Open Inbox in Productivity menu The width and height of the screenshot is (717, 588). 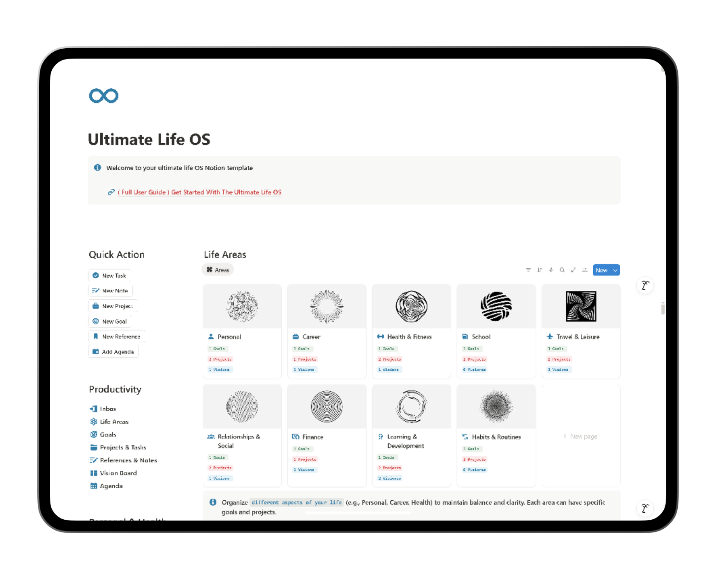[108, 409]
